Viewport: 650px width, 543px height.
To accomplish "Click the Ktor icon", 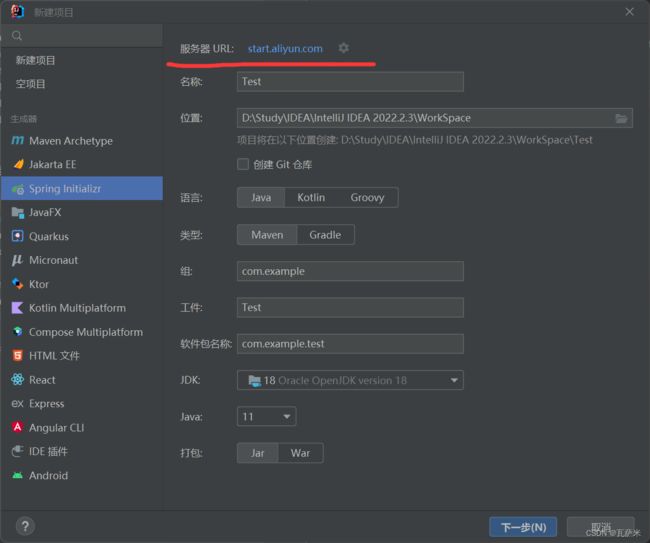I will pyautogui.click(x=17, y=284).
